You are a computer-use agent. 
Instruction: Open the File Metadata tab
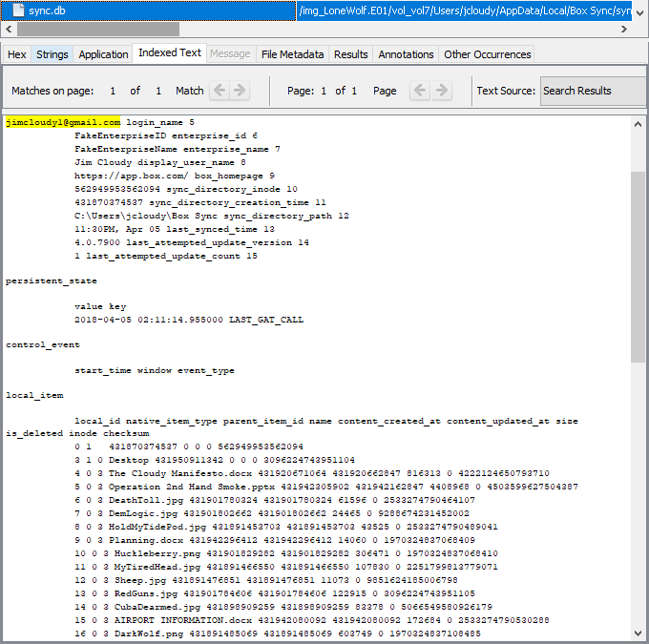[x=293, y=54]
